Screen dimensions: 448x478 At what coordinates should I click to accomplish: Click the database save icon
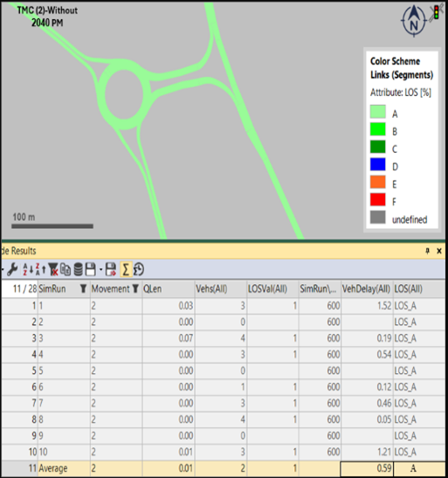point(79,270)
